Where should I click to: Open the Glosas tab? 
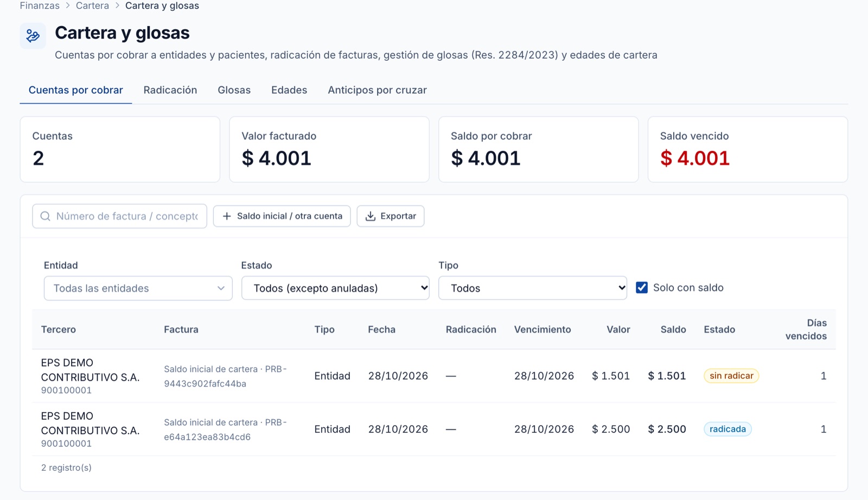click(x=234, y=90)
